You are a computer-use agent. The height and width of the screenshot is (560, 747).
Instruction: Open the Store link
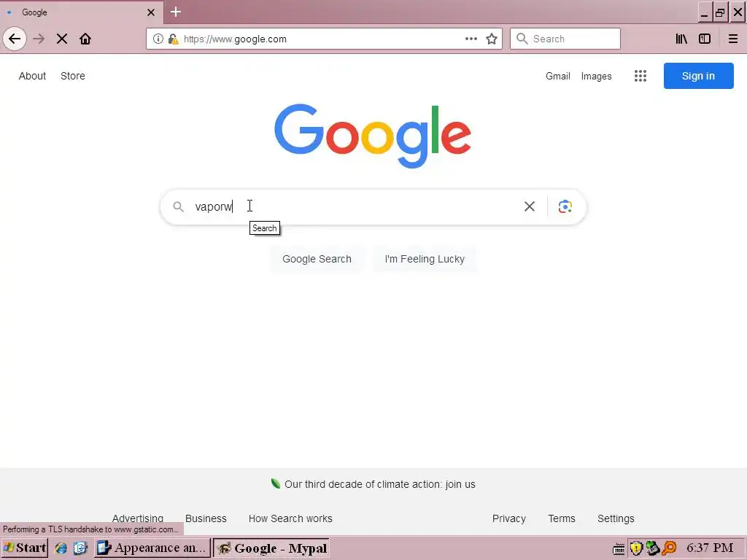tap(73, 76)
